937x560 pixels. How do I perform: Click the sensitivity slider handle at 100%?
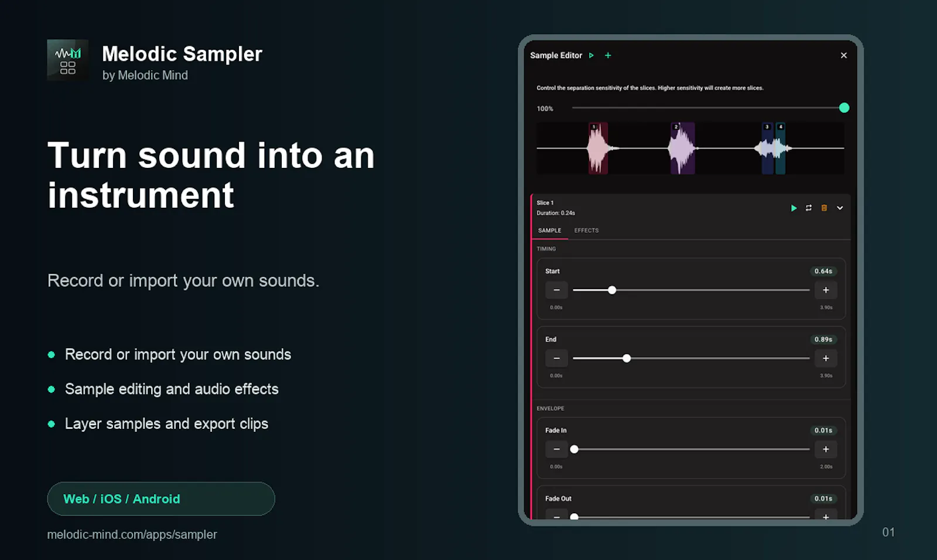tap(844, 108)
